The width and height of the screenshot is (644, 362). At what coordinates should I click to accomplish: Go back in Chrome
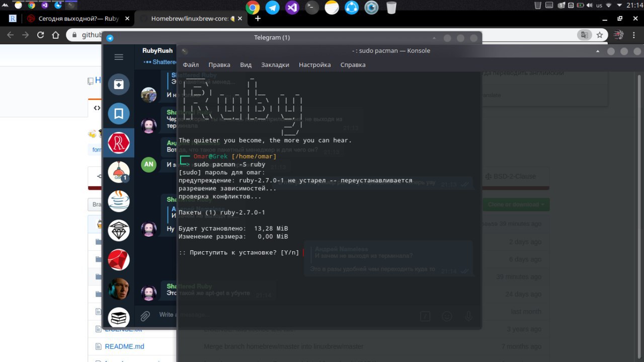click(11, 35)
